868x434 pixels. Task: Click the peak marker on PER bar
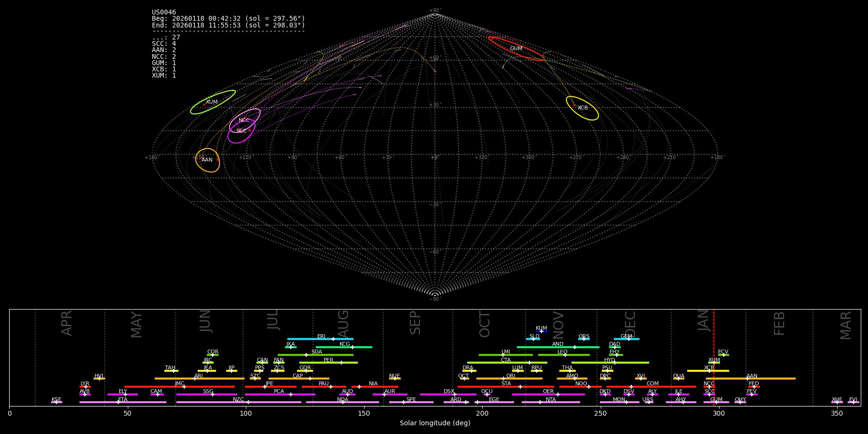coord(341,363)
